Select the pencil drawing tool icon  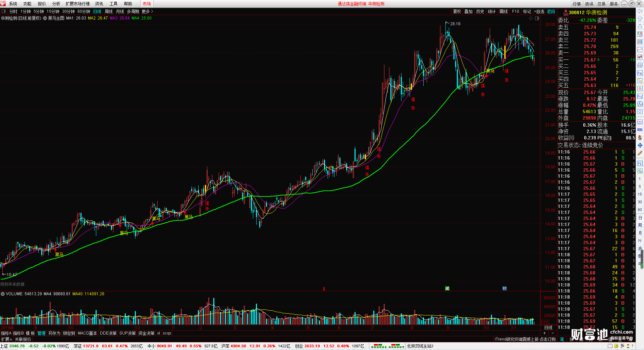640,153
